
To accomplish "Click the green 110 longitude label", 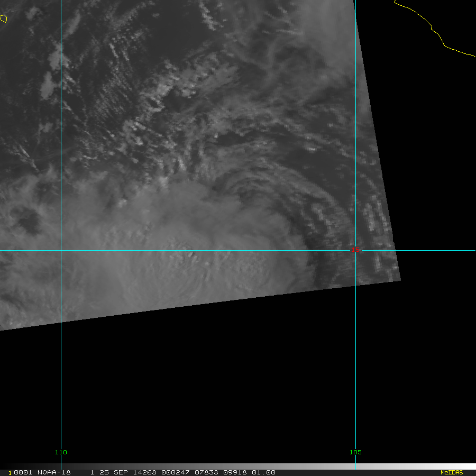I will click(61, 452).
